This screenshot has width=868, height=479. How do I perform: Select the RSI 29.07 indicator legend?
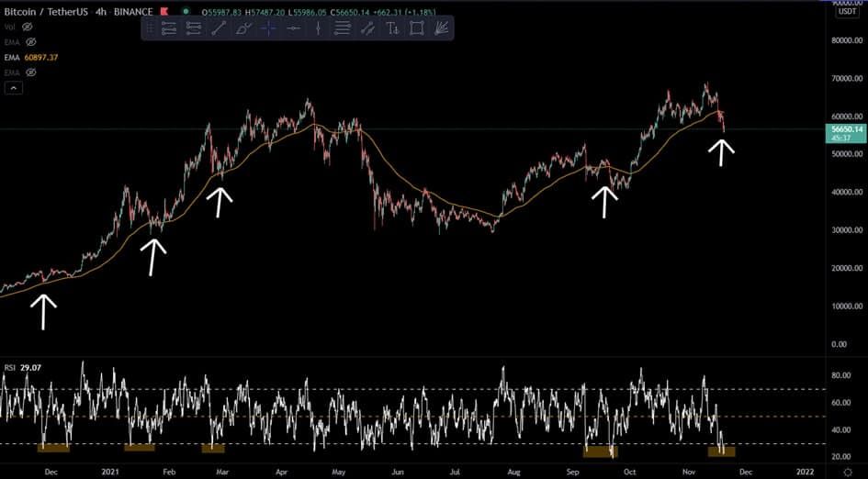(23, 368)
